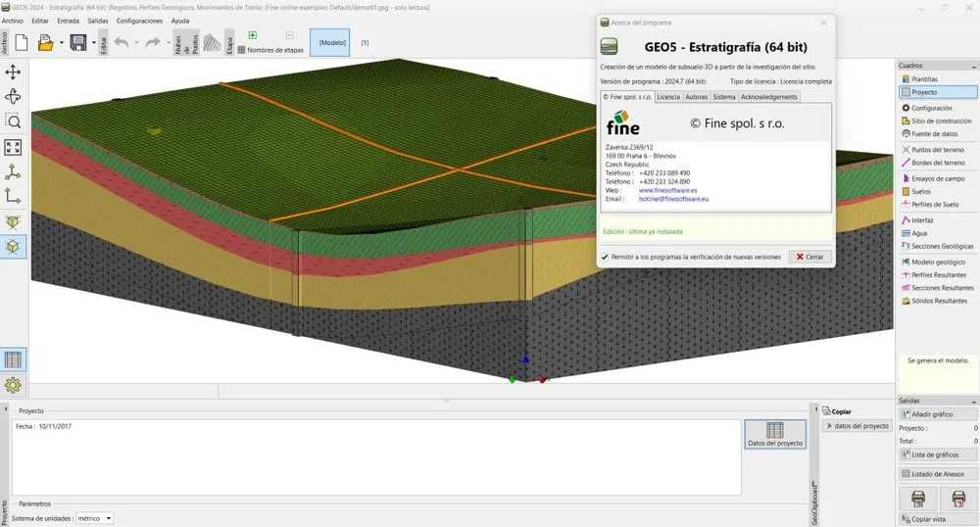The width and height of the screenshot is (980, 527).
Task: Open the Sitio de construcción frame
Action: pos(938,121)
